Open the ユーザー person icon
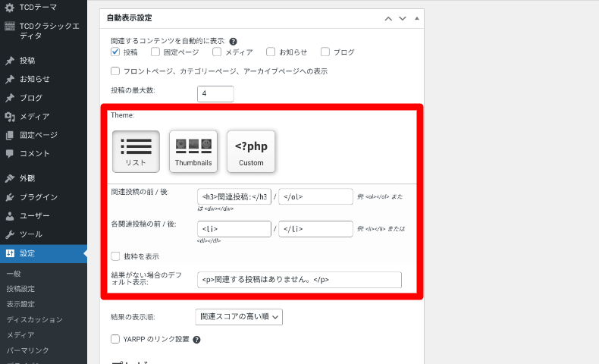 pos(10,216)
